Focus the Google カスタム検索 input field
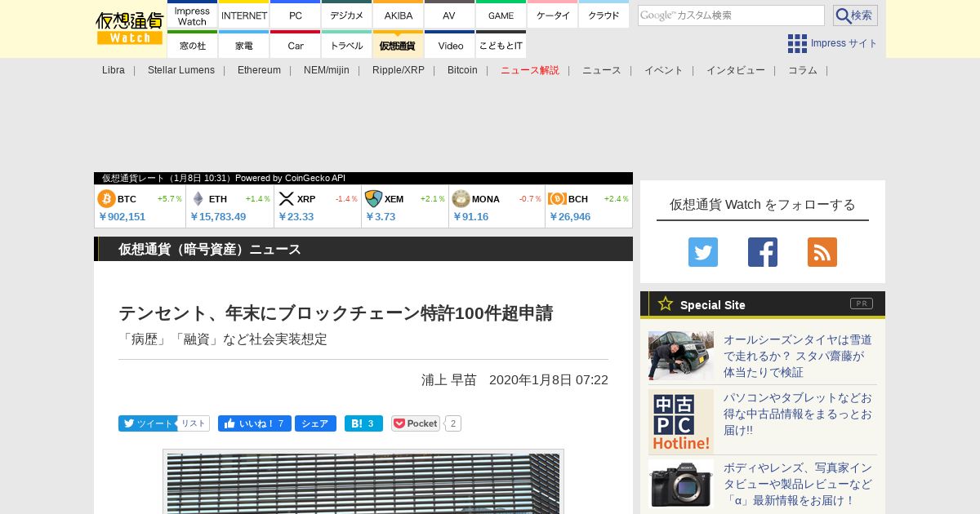 731,16
